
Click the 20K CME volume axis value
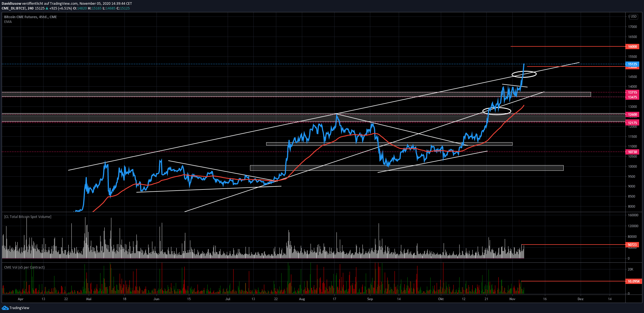(631, 269)
